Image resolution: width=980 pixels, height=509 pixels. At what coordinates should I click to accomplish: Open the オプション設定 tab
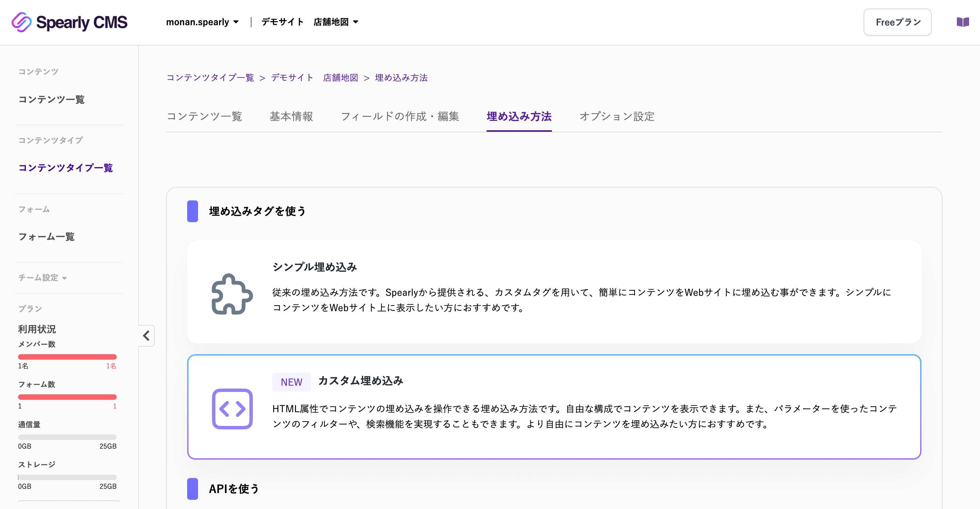pyautogui.click(x=616, y=117)
